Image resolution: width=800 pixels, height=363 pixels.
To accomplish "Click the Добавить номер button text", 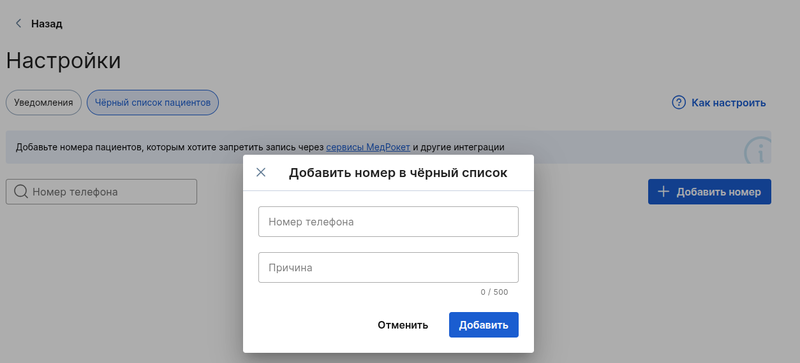I will point(718,192).
